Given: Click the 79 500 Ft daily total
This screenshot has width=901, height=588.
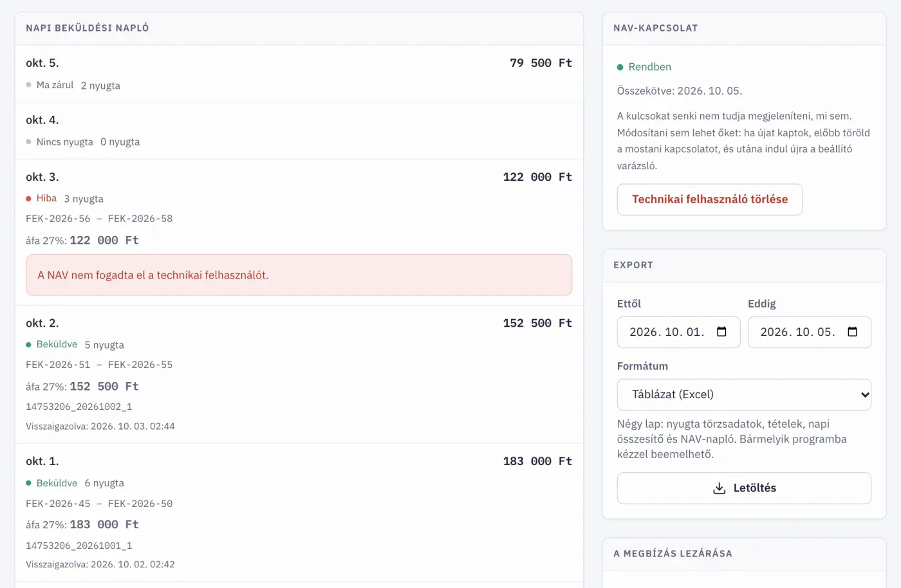Looking at the screenshot, I should point(541,63).
